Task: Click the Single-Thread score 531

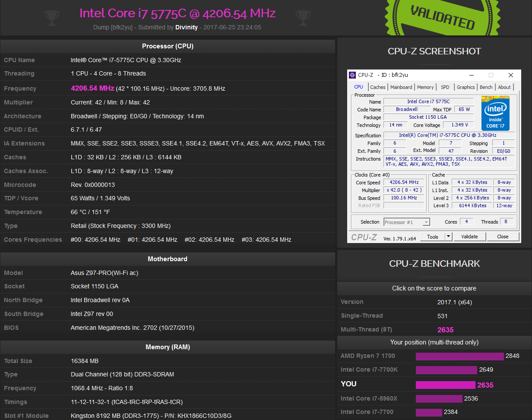Action: point(443,316)
